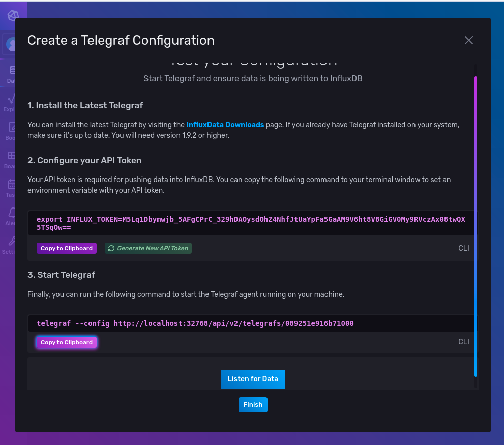
Task: Click the telegraf --config command text
Action: (195, 323)
